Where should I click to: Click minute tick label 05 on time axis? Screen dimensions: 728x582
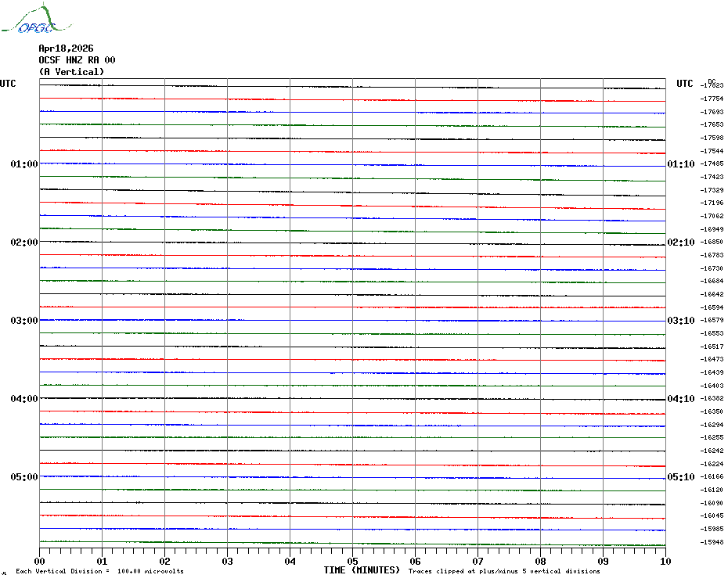[353, 561]
